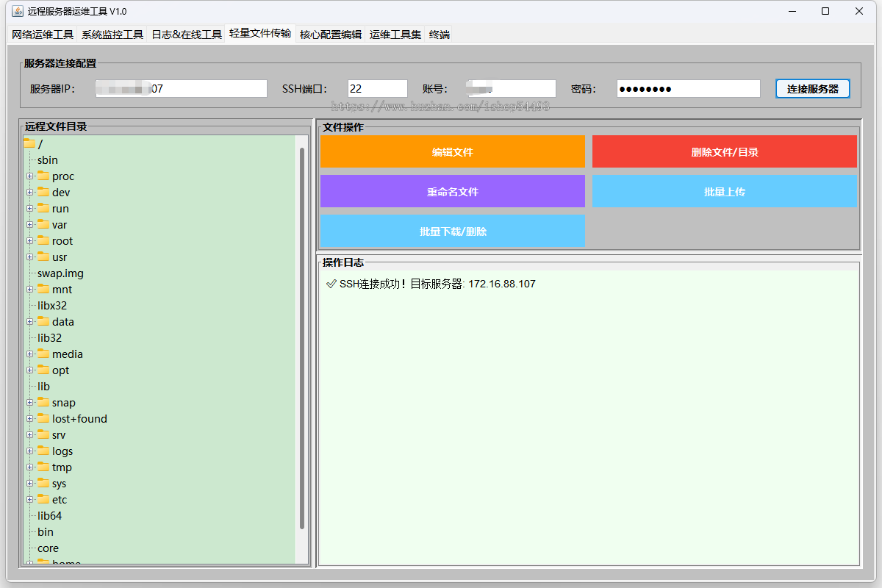
Task: Click the logs folder icon
Action: tap(43, 451)
